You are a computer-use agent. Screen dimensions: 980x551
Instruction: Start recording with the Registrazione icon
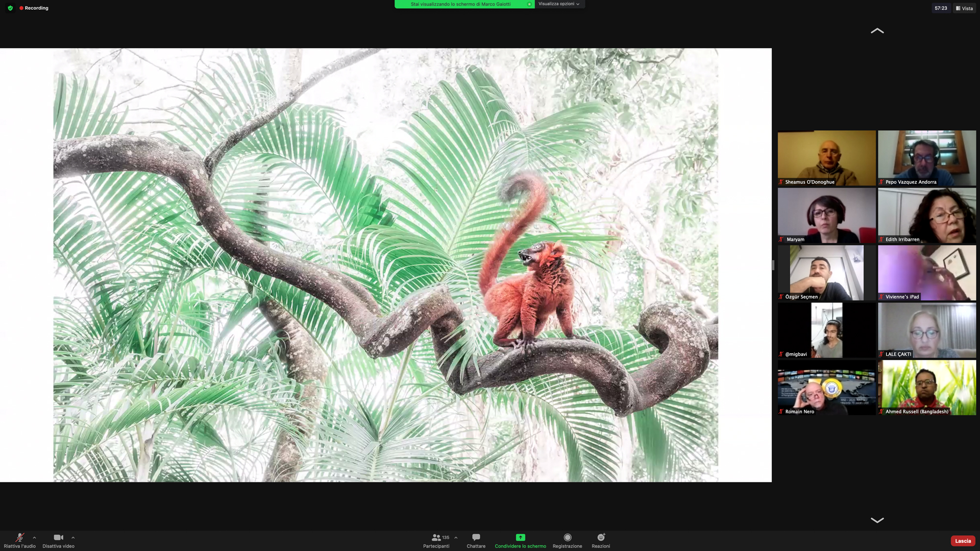point(567,537)
